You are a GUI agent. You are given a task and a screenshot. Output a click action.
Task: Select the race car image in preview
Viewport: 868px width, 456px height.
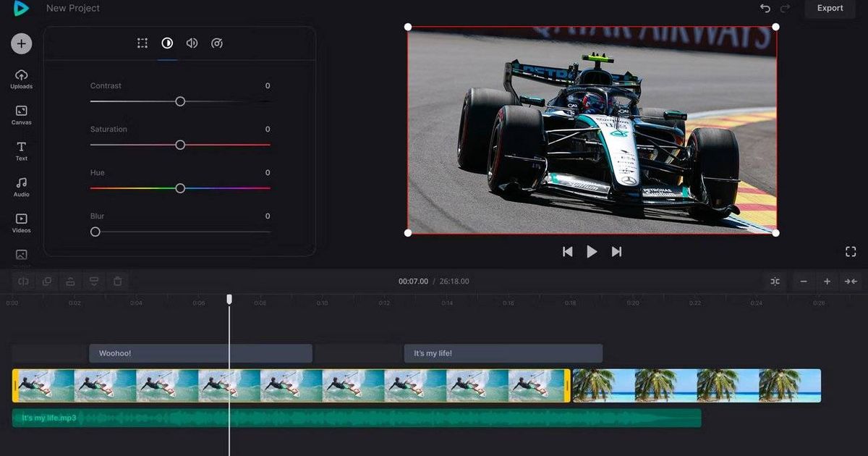tap(592, 130)
